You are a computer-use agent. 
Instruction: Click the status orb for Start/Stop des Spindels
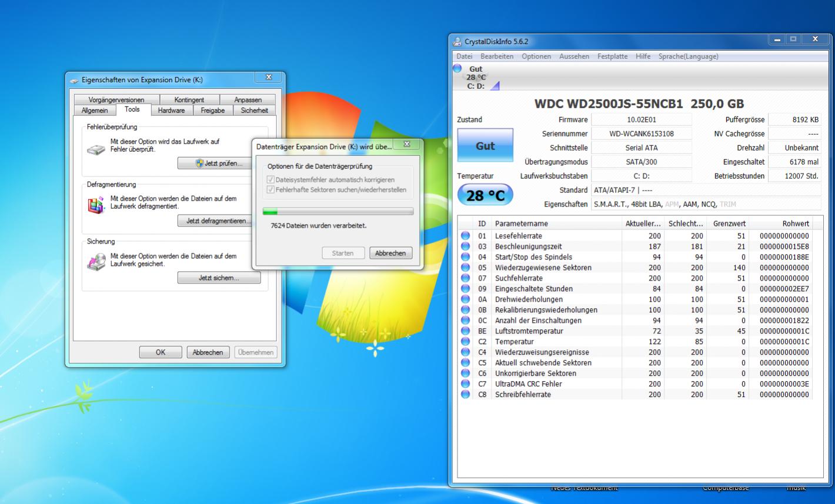[x=466, y=257]
